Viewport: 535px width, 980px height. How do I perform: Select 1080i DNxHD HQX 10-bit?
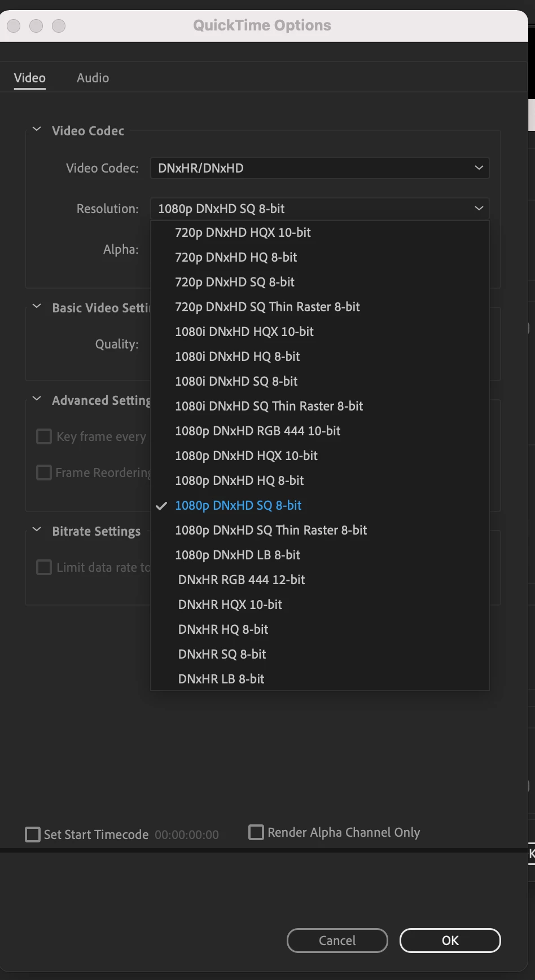click(x=319, y=332)
